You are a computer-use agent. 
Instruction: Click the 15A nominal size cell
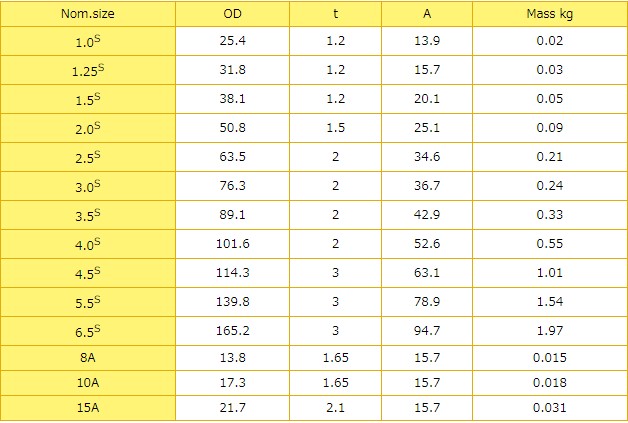(x=88, y=408)
